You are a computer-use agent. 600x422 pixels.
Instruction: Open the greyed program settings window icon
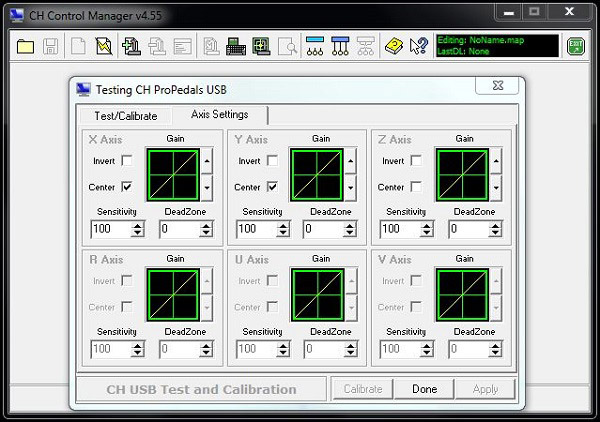[183, 46]
